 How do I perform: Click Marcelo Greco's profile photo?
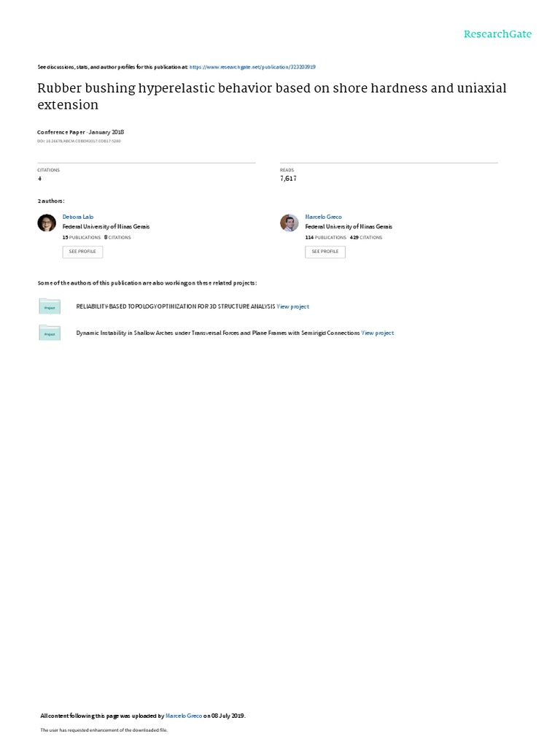(x=289, y=222)
